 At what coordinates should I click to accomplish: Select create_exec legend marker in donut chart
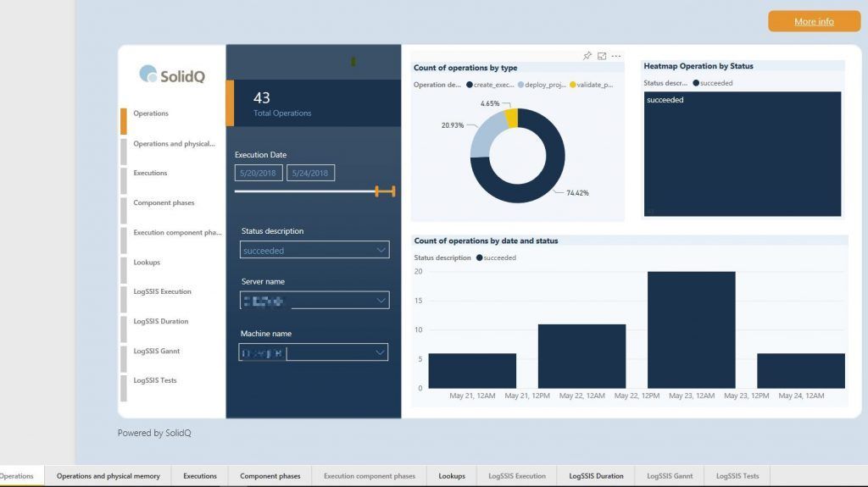(469, 85)
